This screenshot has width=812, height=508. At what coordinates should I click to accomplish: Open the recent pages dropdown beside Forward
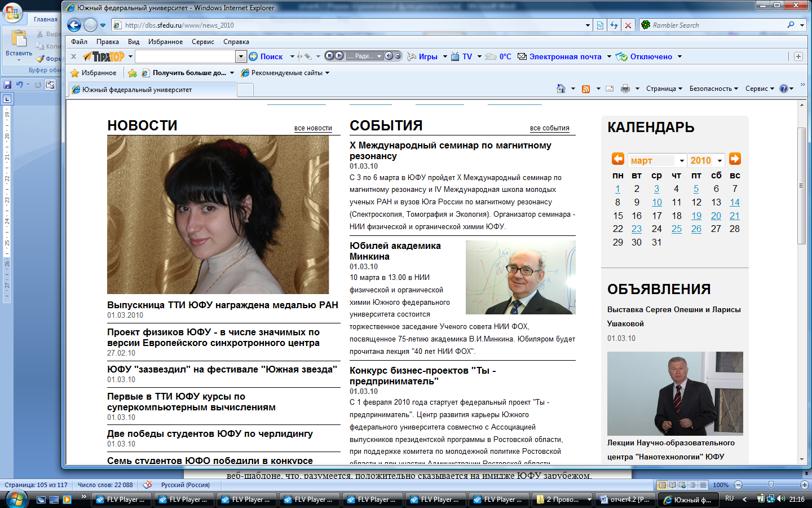point(103,25)
